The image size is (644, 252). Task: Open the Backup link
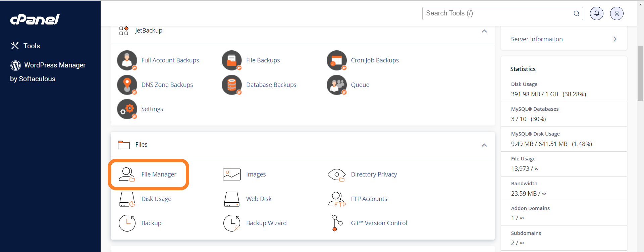pyautogui.click(x=151, y=223)
